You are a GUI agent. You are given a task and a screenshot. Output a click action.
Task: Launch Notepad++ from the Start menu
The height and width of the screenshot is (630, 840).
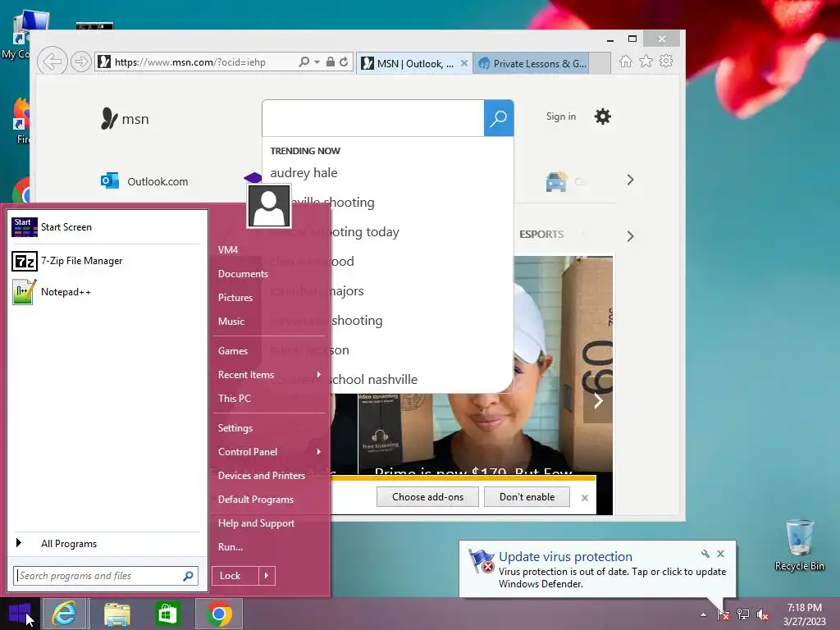[x=106, y=292]
